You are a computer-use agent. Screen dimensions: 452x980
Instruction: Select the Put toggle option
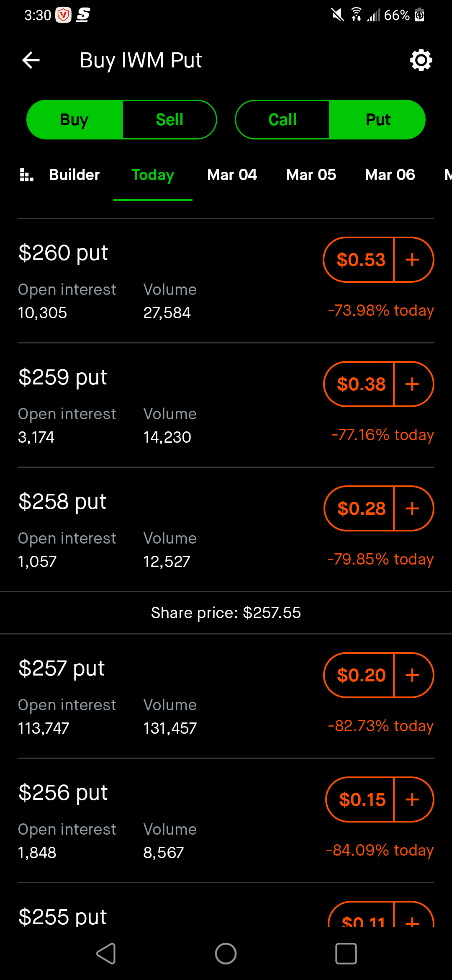point(378,120)
